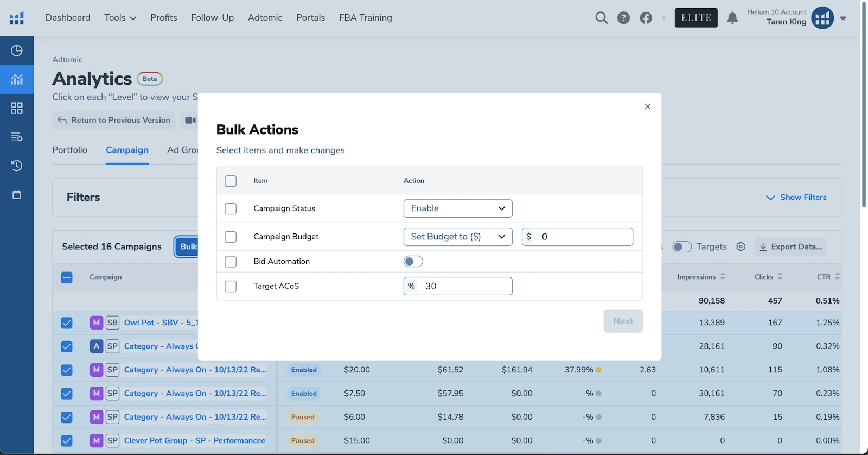Viewport: 868px width, 455px height.
Task: Expand the account dropdown arrow
Action: click(843, 18)
